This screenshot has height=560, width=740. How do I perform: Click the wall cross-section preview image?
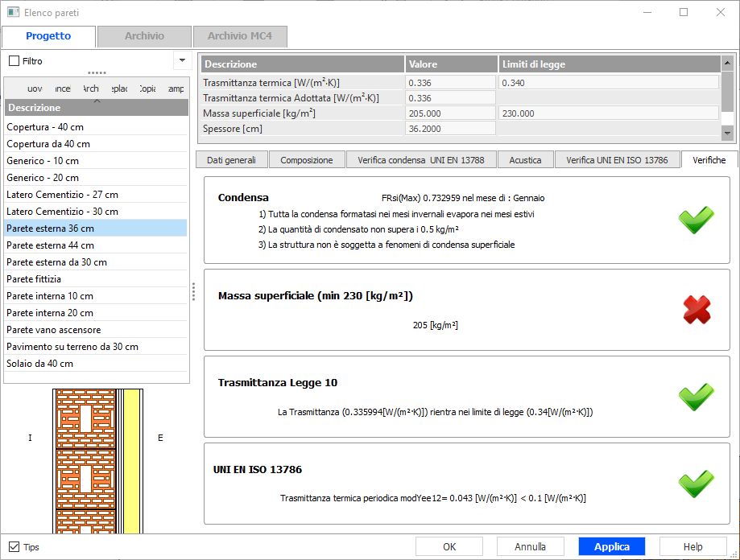point(97,460)
